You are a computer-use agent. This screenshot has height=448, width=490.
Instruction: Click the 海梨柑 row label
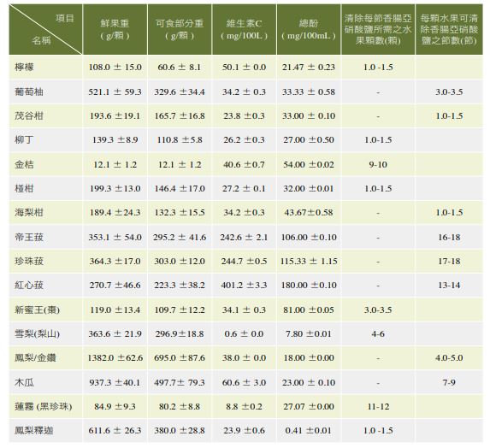pos(29,212)
